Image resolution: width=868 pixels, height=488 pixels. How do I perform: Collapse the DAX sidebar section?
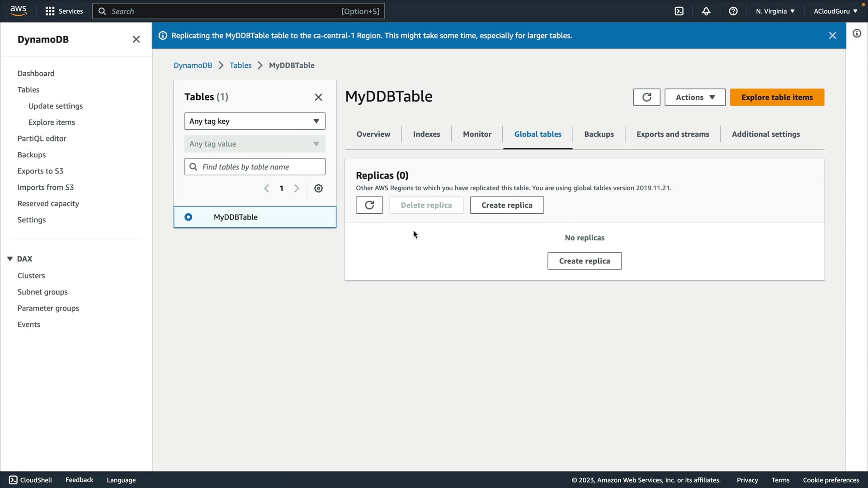point(10,259)
